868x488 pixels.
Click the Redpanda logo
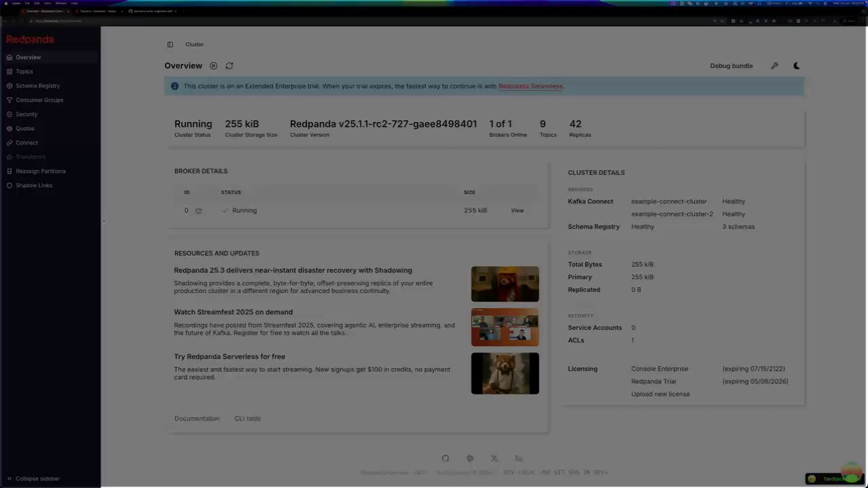pos(30,39)
